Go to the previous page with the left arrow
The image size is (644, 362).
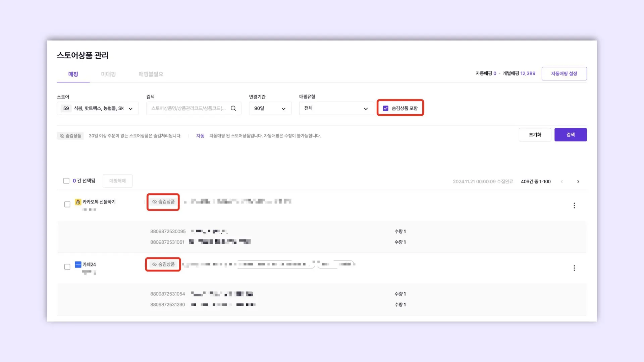coord(562,182)
